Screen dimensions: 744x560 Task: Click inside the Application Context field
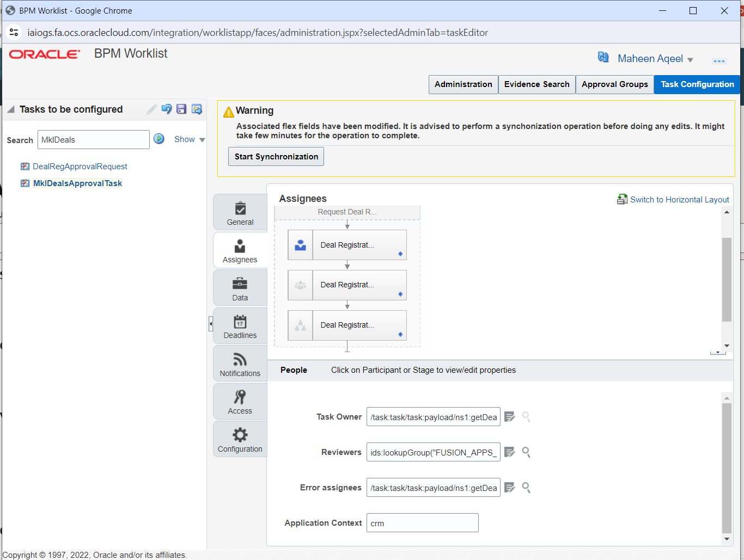pos(422,522)
